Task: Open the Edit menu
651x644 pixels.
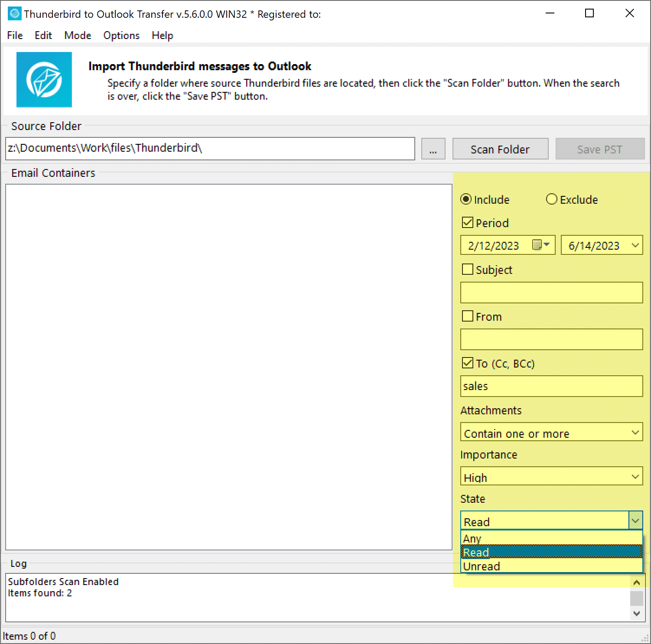Action: (x=43, y=36)
